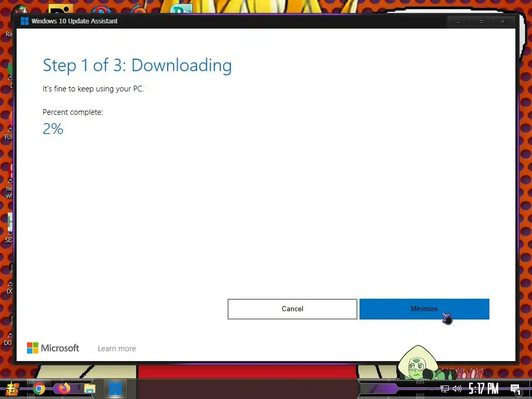Viewport: 532px width, 399px height.
Task: Click the 'Step 1 of 3: Downloading' heading
Action: [x=137, y=65]
